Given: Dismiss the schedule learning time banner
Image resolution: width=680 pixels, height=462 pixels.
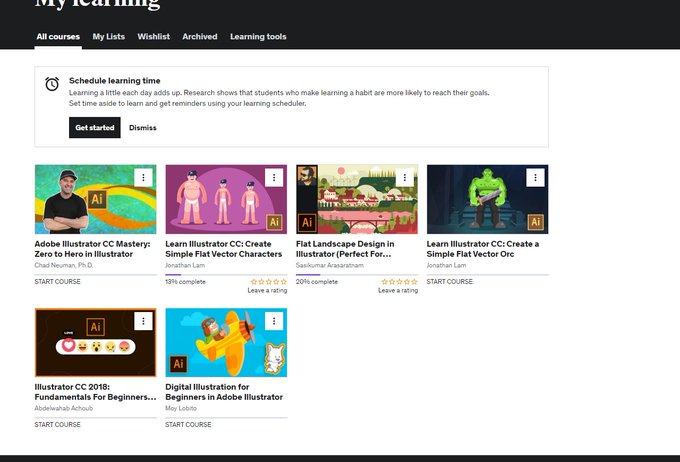Looking at the screenshot, I should pyautogui.click(x=143, y=128).
